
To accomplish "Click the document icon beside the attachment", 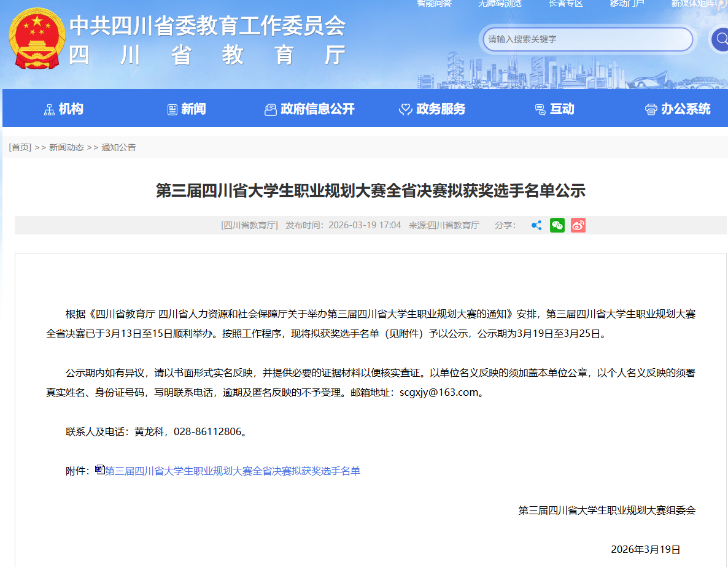I will (99, 470).
